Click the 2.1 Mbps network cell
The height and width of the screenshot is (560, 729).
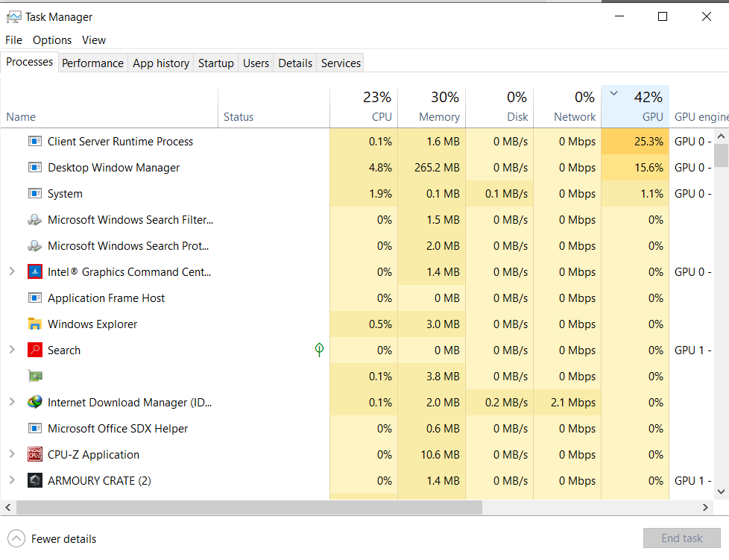(567, 403)
